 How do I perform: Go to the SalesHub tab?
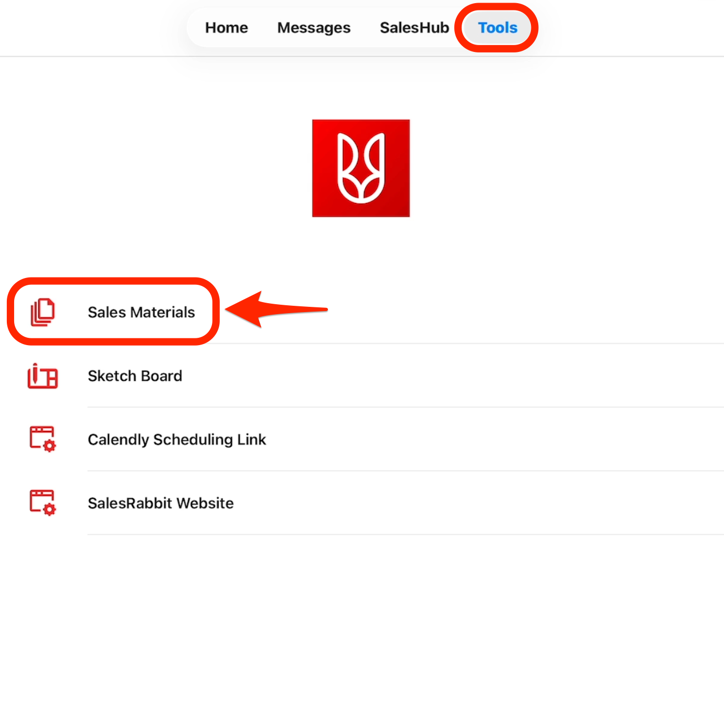click(414, 28)
